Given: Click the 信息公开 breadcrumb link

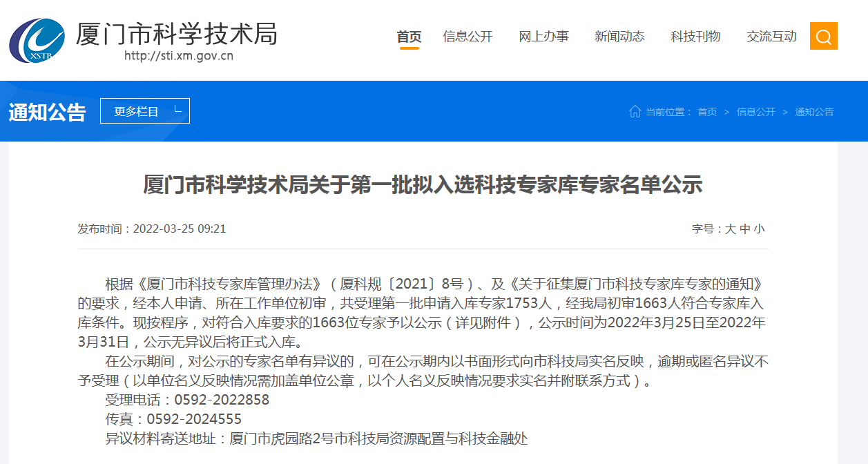Looking at the screenshot, I should 755,112.
